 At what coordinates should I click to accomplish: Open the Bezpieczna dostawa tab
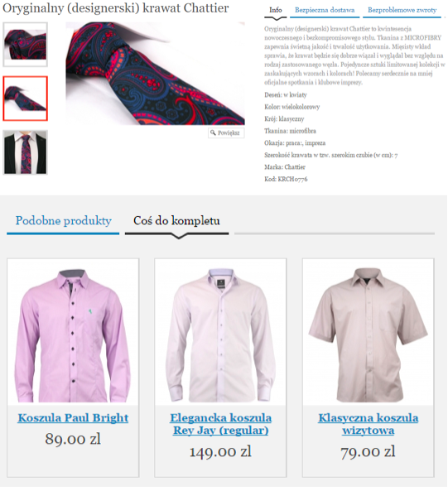pos(325,10)
